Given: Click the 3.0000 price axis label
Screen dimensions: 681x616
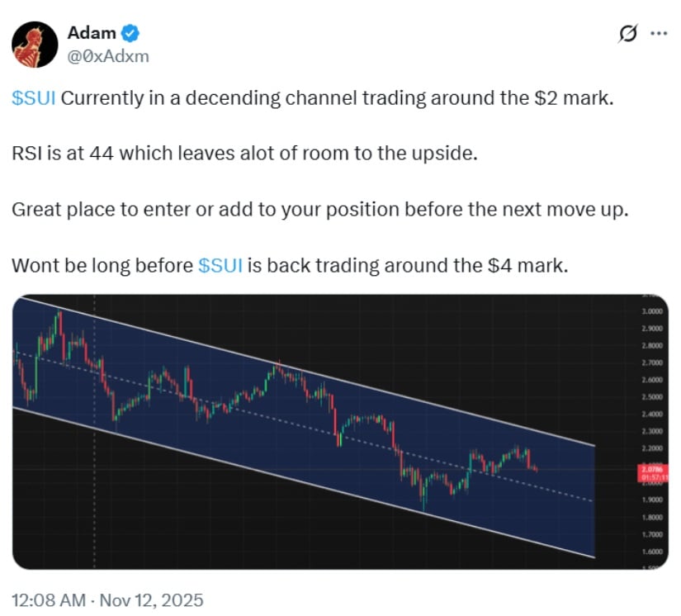Looking at the screenshot, I should coord(651,311).
